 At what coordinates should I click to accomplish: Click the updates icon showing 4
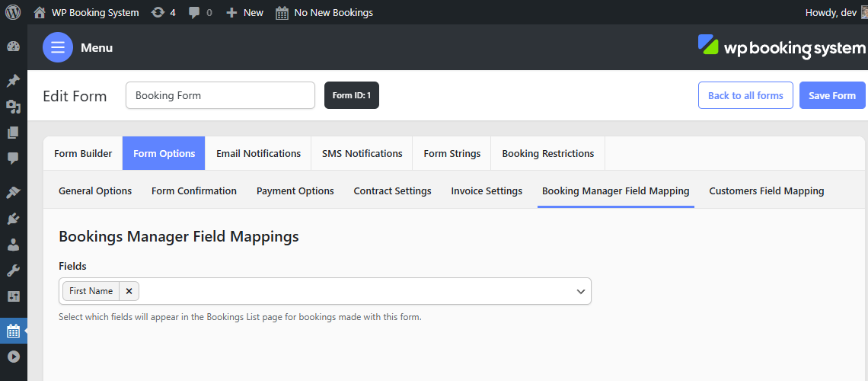tap(163, 12)
